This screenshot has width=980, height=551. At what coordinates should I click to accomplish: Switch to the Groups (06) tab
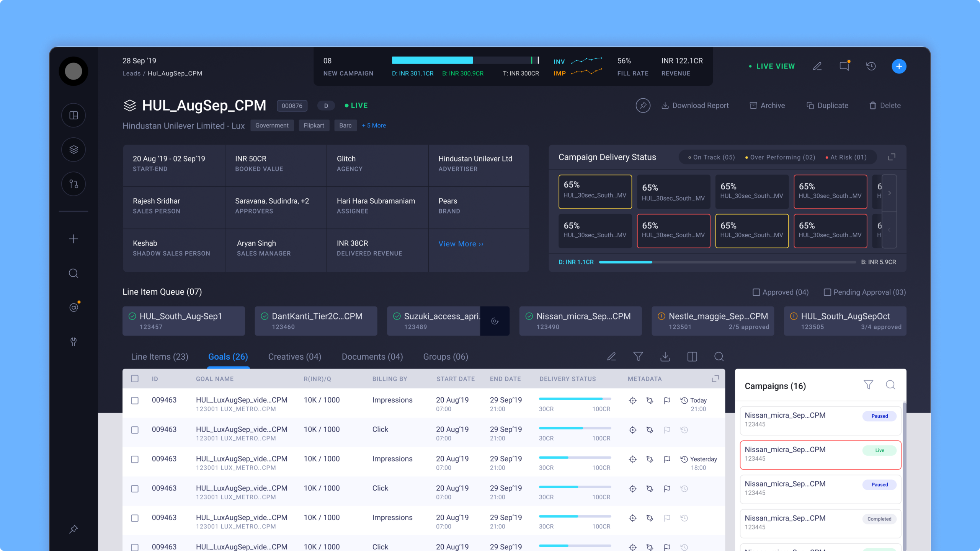point(446,357)
